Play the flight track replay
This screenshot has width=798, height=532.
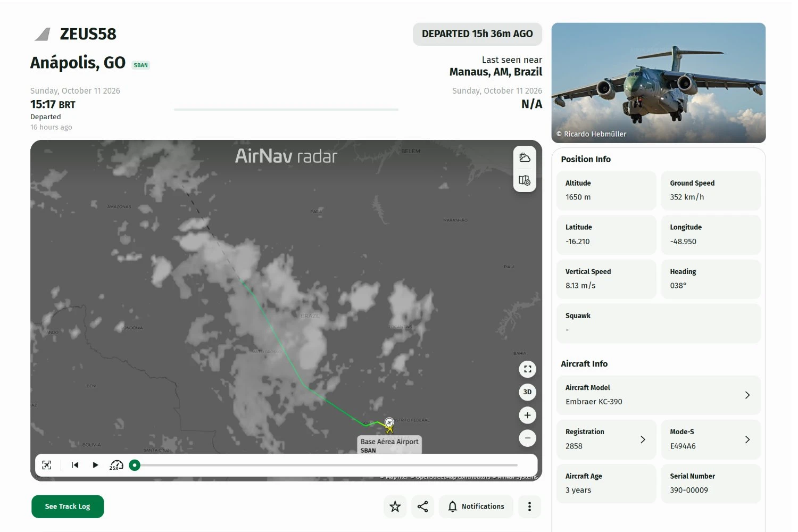pos(95,465)
